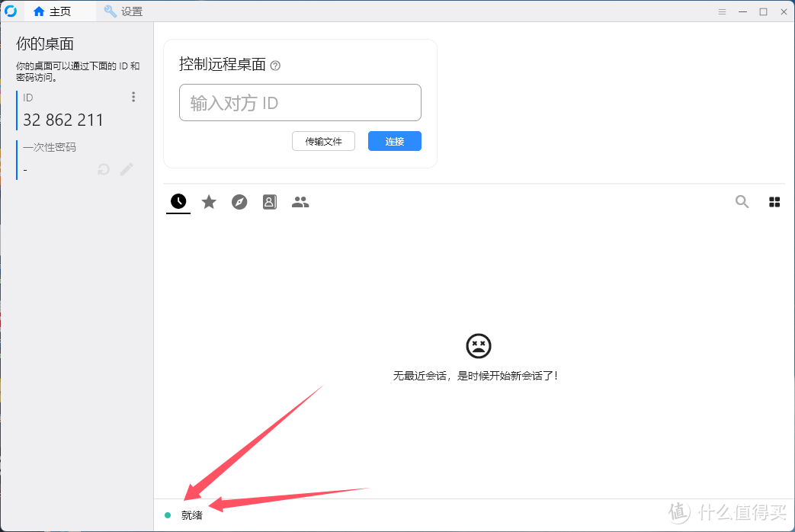The height and width of the screenshot is (532, 795).
Task: Open the ID options three-dot menu
Action: pos(133,97)
